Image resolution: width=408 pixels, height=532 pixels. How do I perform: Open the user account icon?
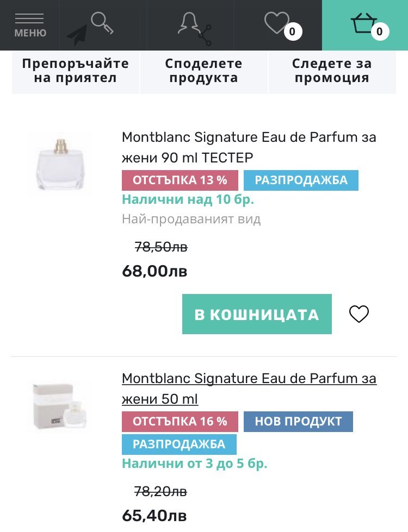(x=189, y=22)
